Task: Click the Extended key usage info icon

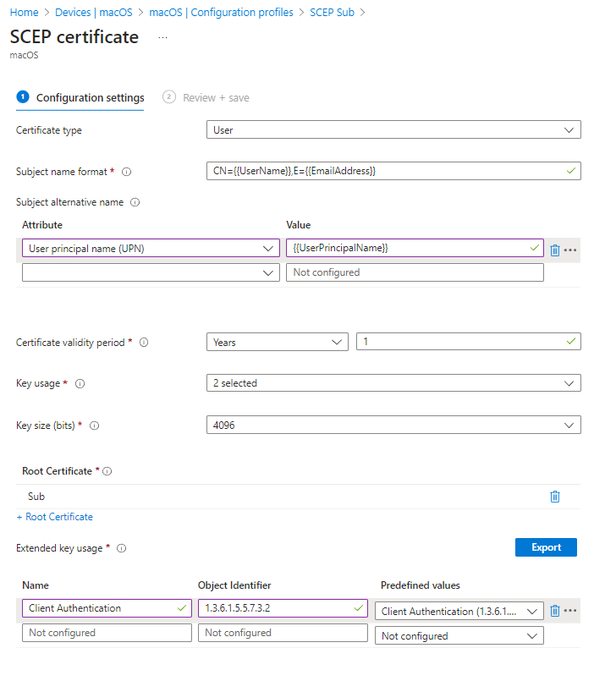Action: point(121,548)
